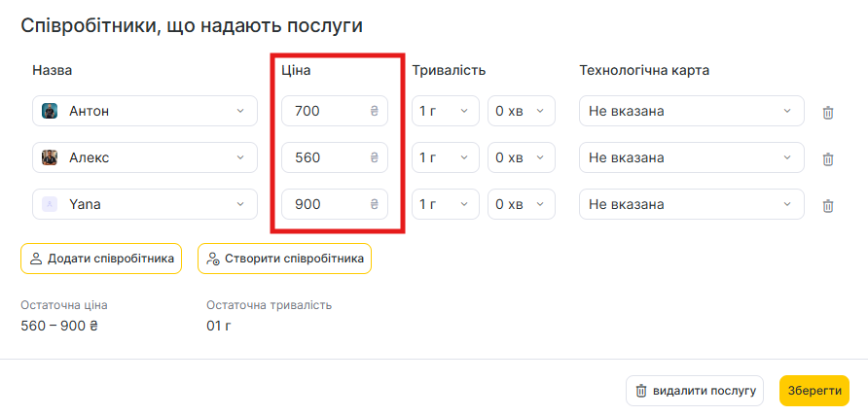Click Алекс's avatar icon
Viewport: 868px width, 416px height.
(x=50, y=157)
